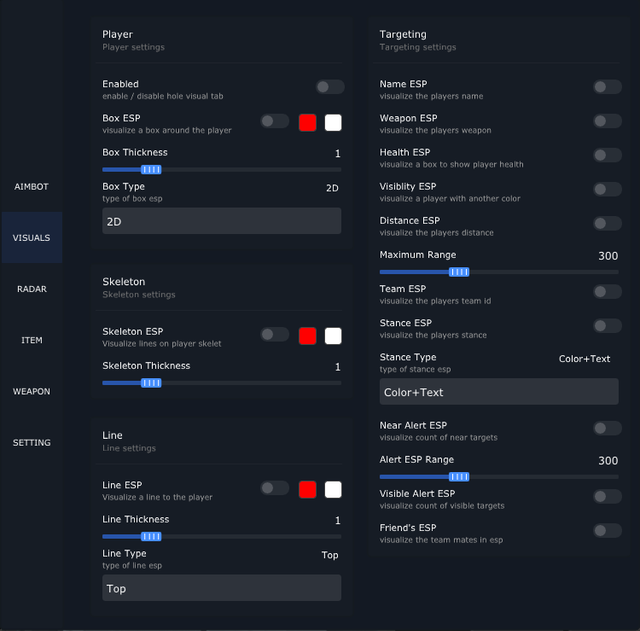Toggle the Player Enabled switch
The height and width of the screenshot is (631, 640).
coord(329,87)
